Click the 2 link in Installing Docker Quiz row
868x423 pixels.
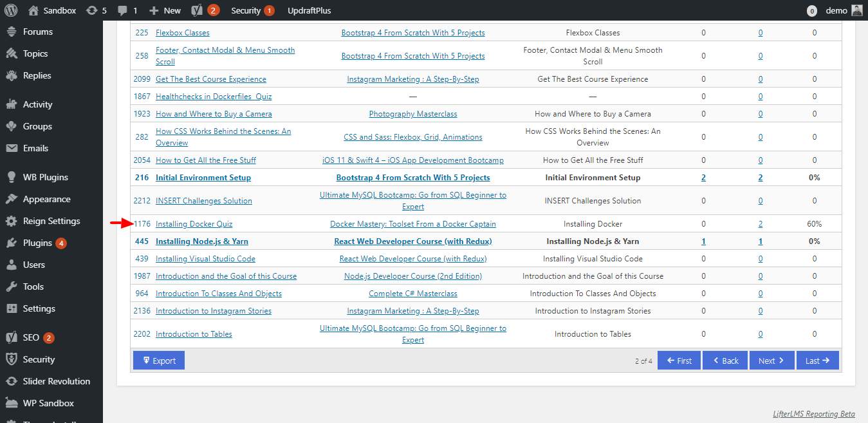pos(761,224)
